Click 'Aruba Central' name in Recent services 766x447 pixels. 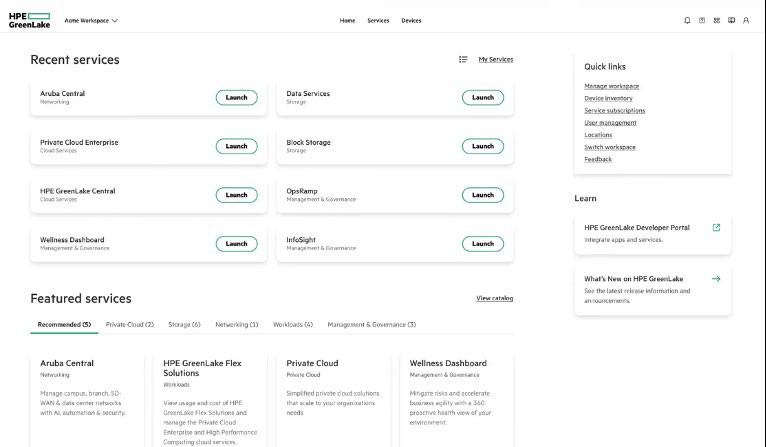pyautogui.click(x=63, y=94)
